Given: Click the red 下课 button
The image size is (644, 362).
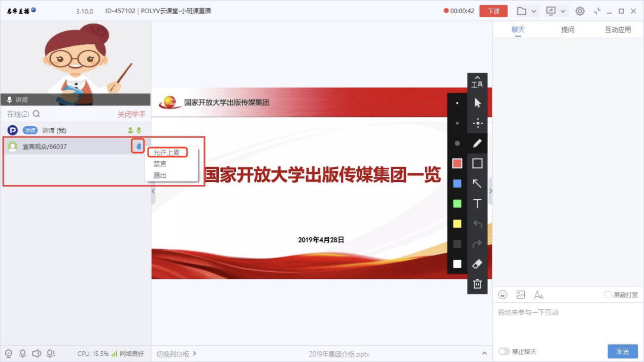Looking at the screenshot, I should coord(493,11).
